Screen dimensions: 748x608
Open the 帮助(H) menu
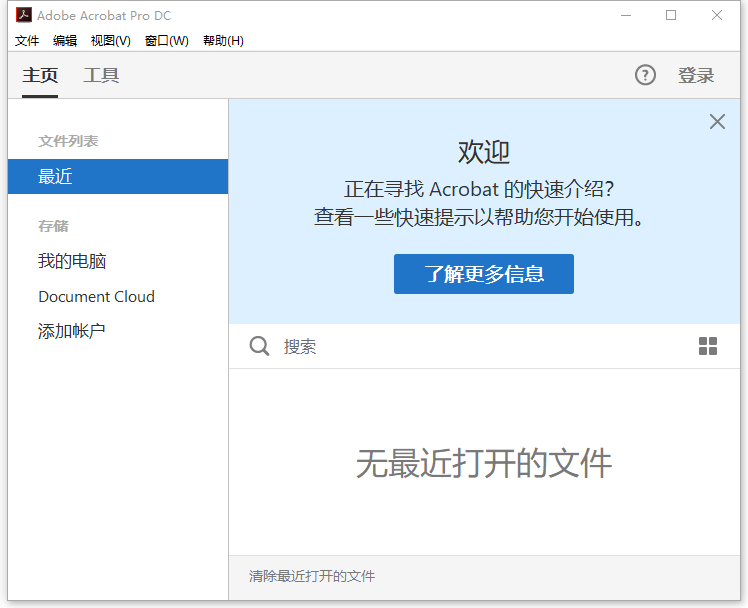click(223, 41)
